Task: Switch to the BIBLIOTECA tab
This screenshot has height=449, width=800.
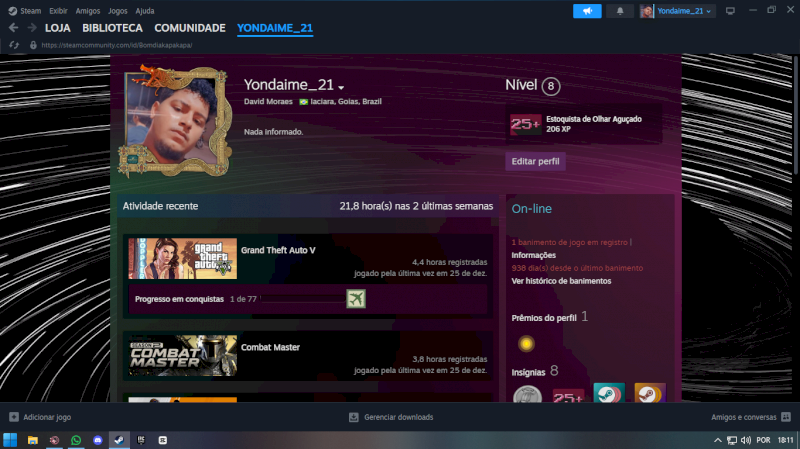Action: (112, 28)
